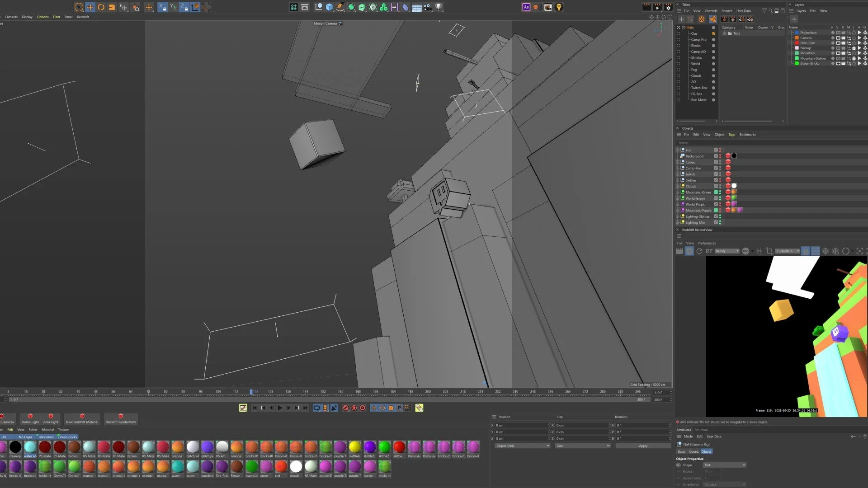Switch to the Green-Bricks material tab
This screenshot has height=488, width=868.
67,437
